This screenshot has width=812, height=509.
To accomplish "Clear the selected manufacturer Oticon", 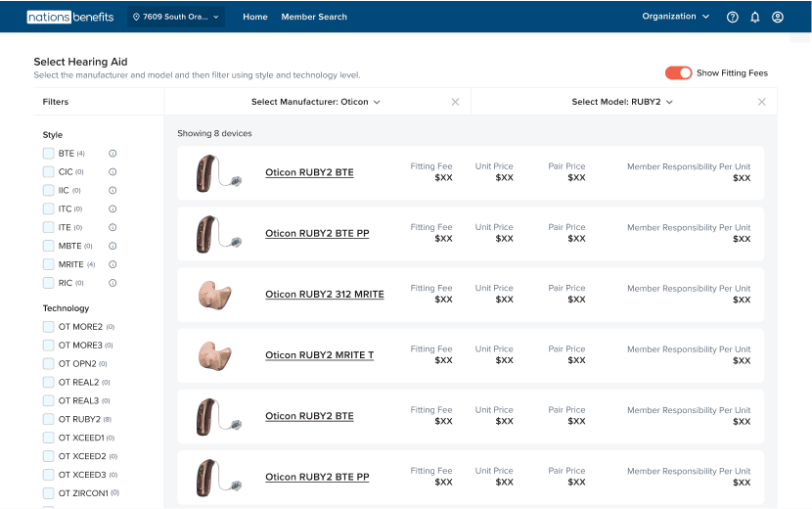I will (x=455, y=102).
